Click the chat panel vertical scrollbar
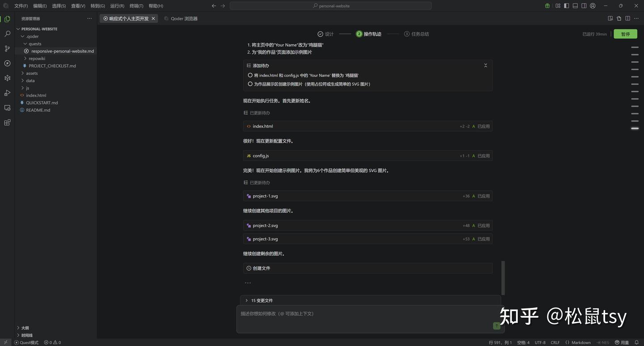 pos(503,277)
